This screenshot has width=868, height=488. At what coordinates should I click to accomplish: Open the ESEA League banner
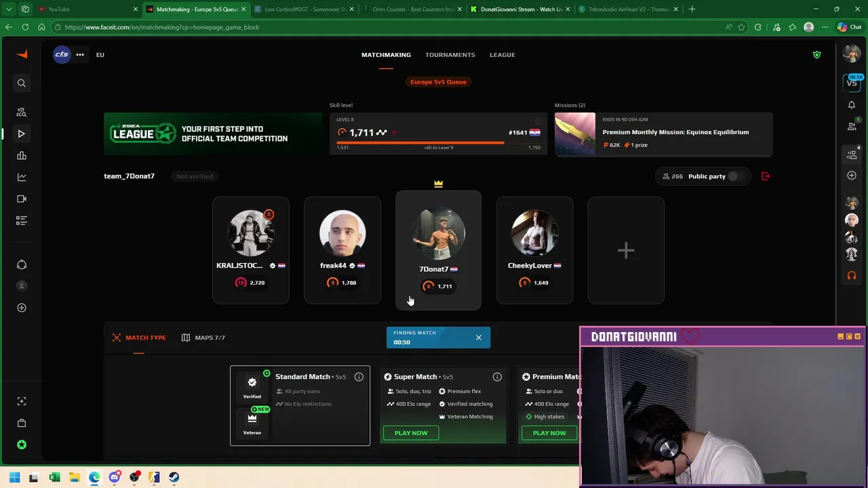pyautogui.click(x=212, y=134)
